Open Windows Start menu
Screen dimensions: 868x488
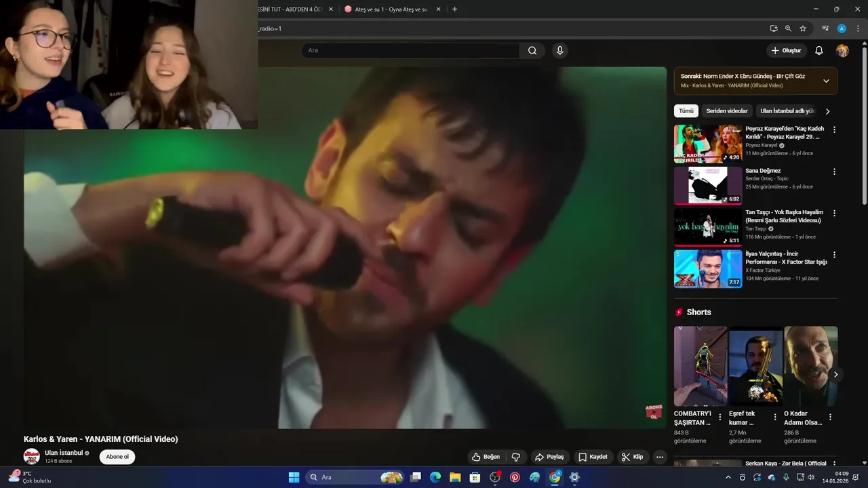point(294,477)
